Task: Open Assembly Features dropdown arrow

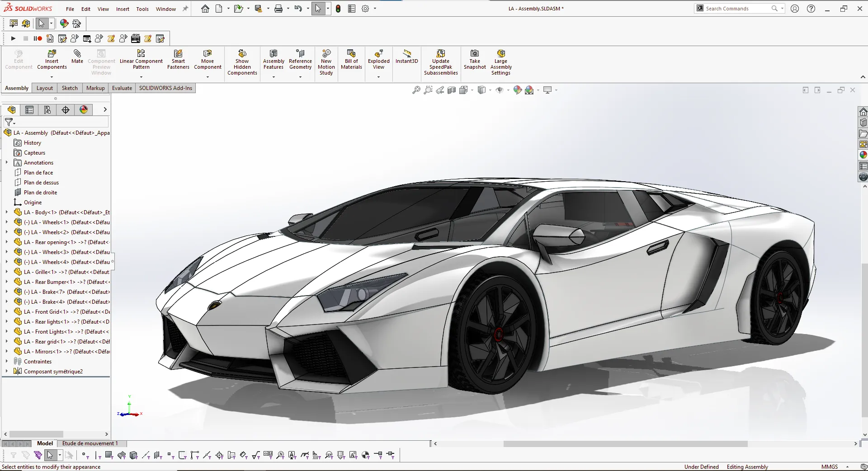Action: [x=274, y=77]
